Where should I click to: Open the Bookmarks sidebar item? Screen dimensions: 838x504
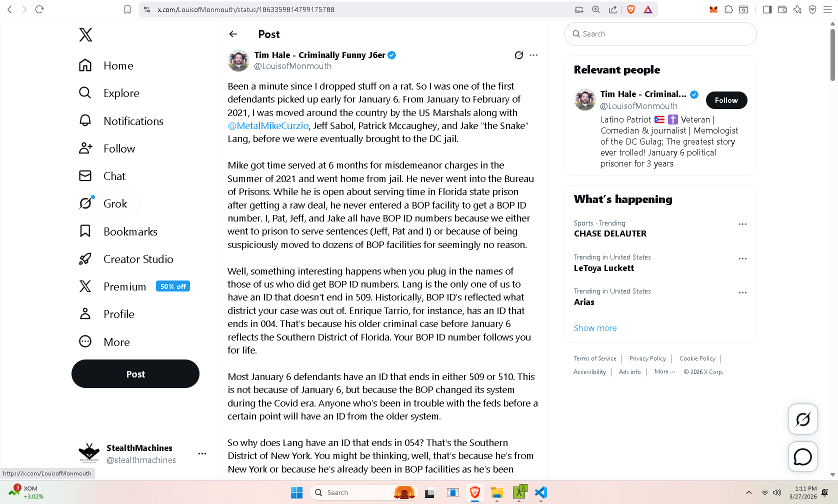[x=118, y=231]
